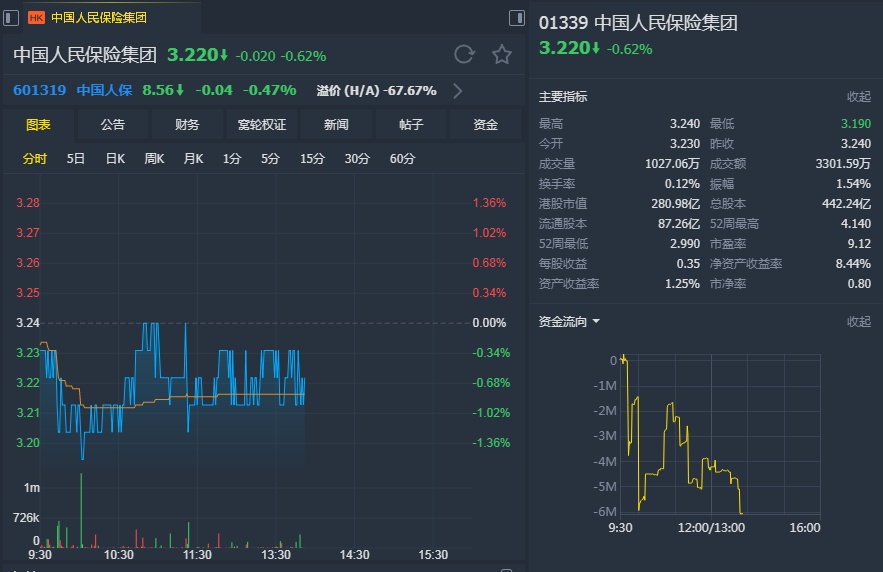Click the -6M capital flow axis label
The height and width of the screenshot is (572, 883).
605,512
